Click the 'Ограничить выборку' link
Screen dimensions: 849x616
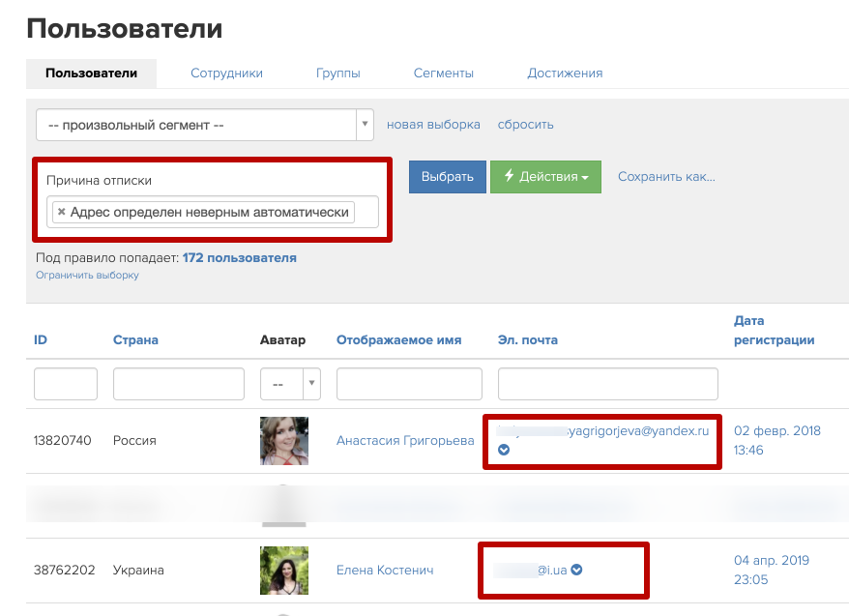(x=87, y=276)
